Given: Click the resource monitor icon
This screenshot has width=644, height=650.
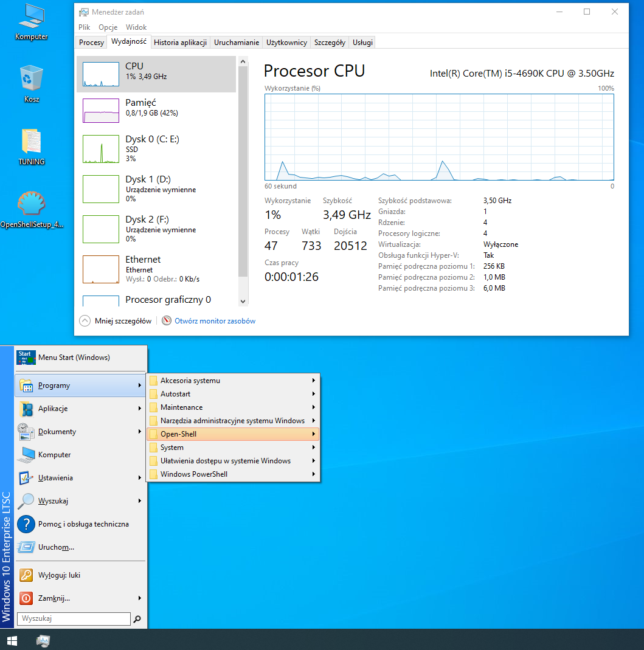Looking at the screenshot, I should pyautogui.click(x=167, y=321).
